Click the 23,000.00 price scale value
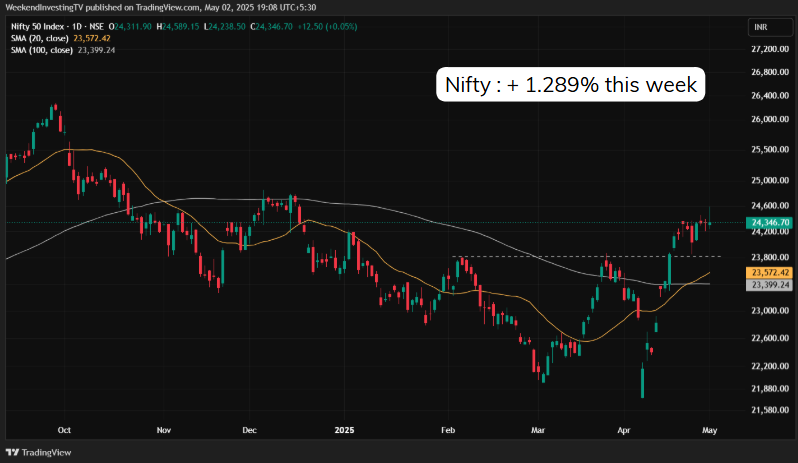The height and width of the screenshot is (463, 798). pos(770,310)
